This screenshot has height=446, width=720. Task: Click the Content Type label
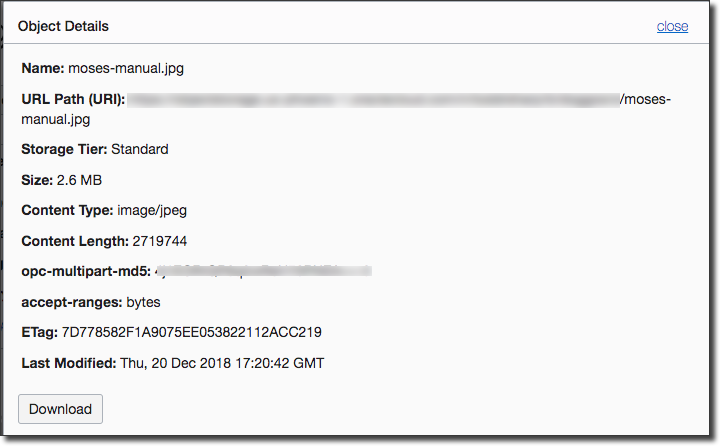(x=67, y=211)
